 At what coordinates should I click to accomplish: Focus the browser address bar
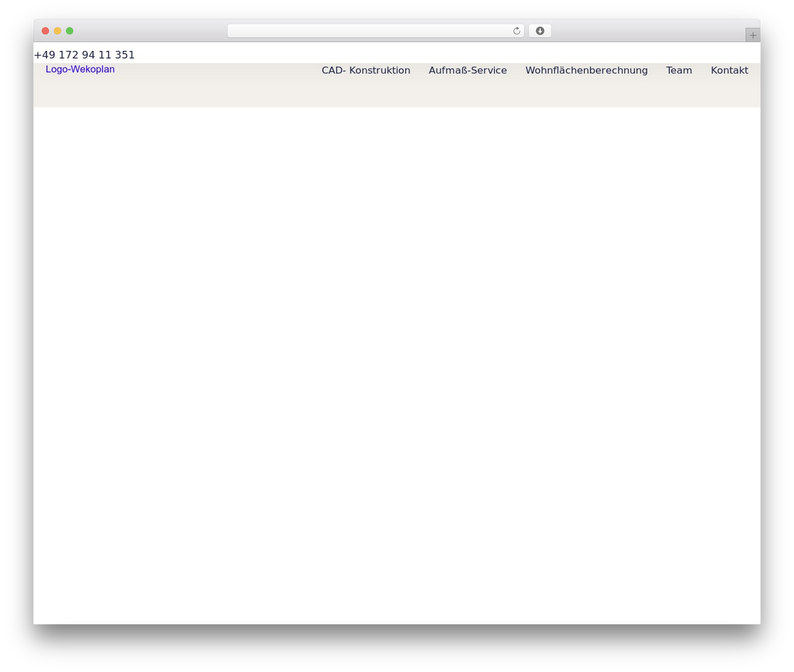[375, 31]
